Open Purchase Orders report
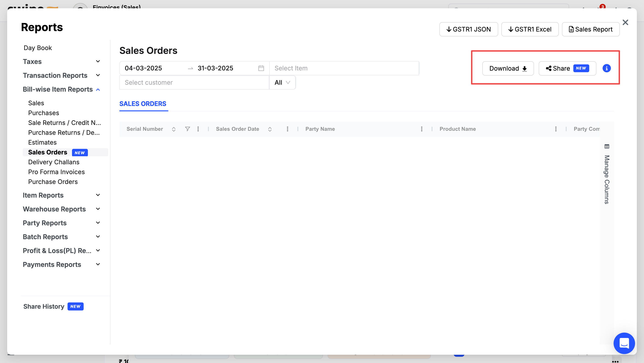 coord(53,182)
